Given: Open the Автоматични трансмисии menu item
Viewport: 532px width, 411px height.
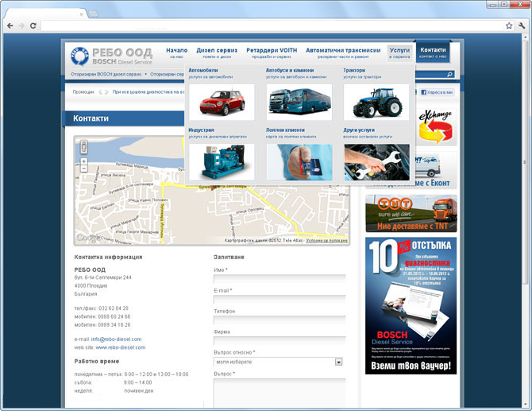Looking at the screenshot, I should 343,53.
